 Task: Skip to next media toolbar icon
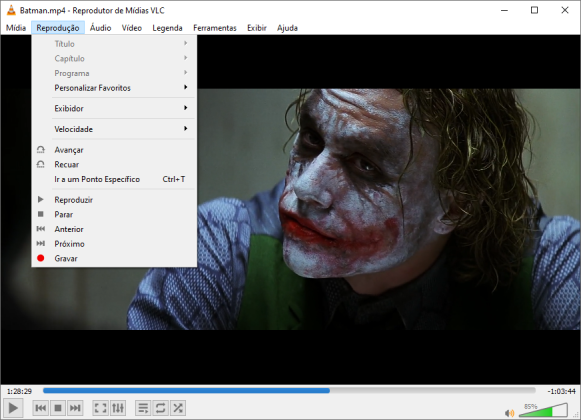[75, 408]
